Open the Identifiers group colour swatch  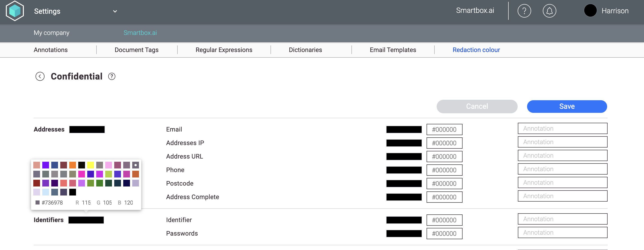click(x=86, y=220)
